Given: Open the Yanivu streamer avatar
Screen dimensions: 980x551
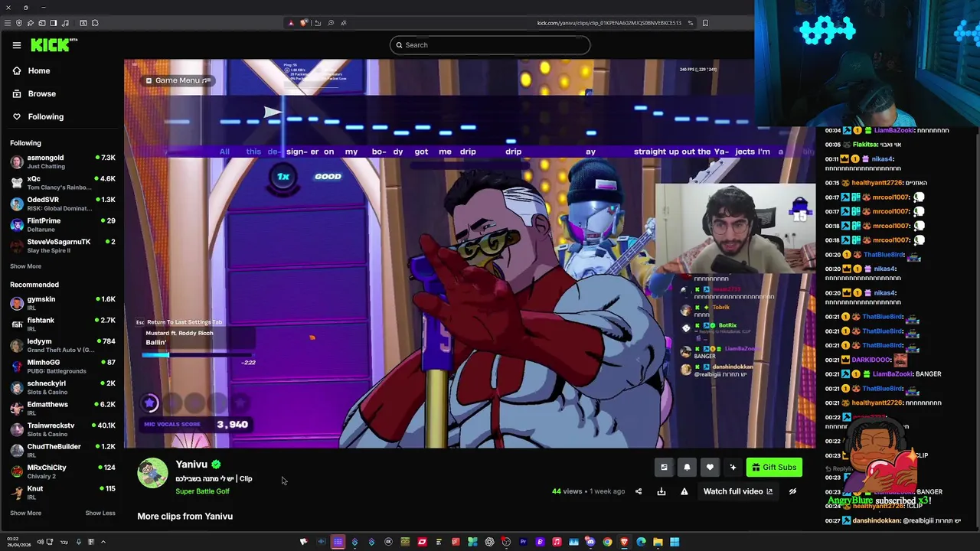Looking at the screenshot, I should [x=152, y=473].
